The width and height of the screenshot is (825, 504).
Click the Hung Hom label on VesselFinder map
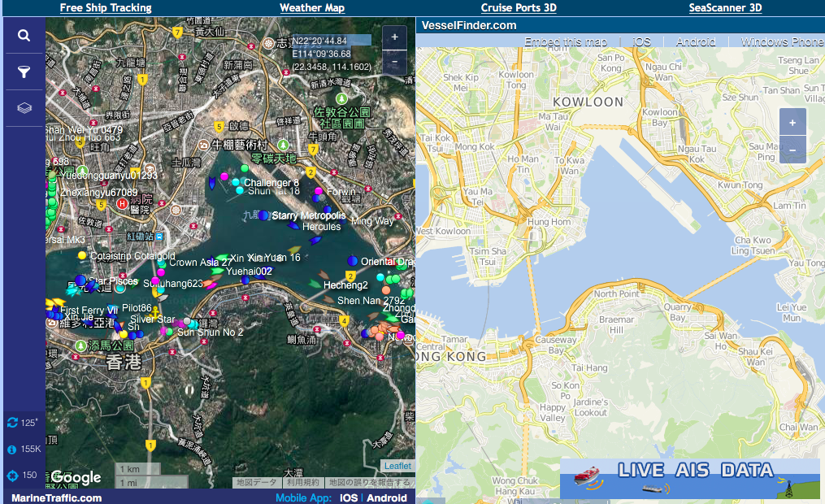tap(549, 222)
